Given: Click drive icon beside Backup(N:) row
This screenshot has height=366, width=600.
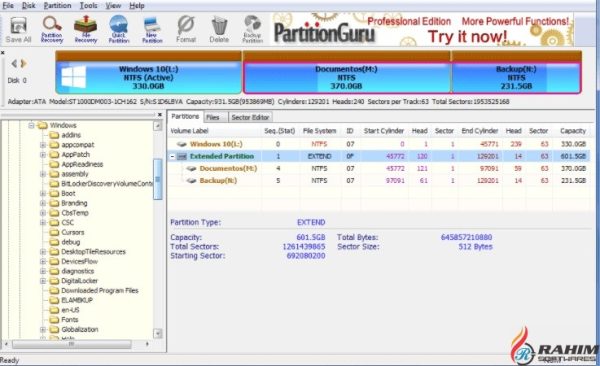Looking at the screenshot, I should (x=191, y=181).
